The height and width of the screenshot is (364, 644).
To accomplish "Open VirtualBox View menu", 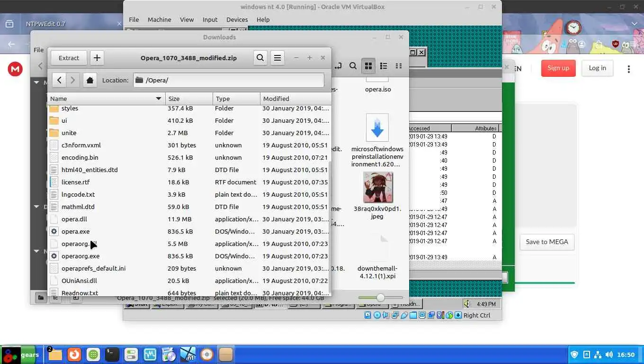I will [x=187, y=19].
